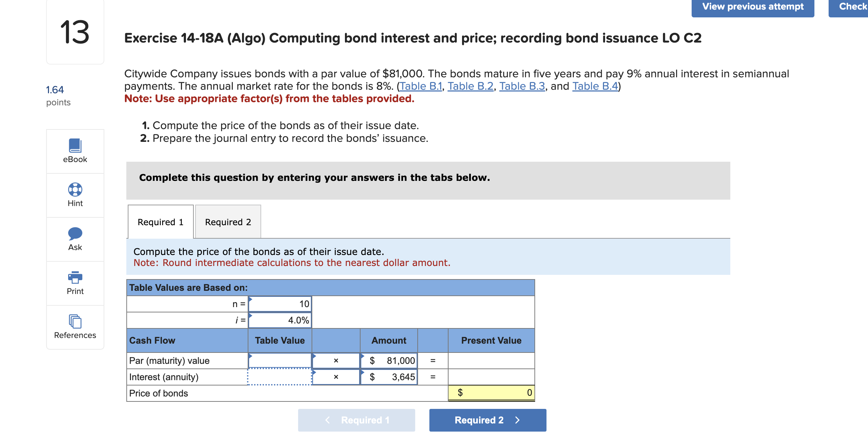
Task: Select the n value input showing 10
Action: [x=280, y=303]
